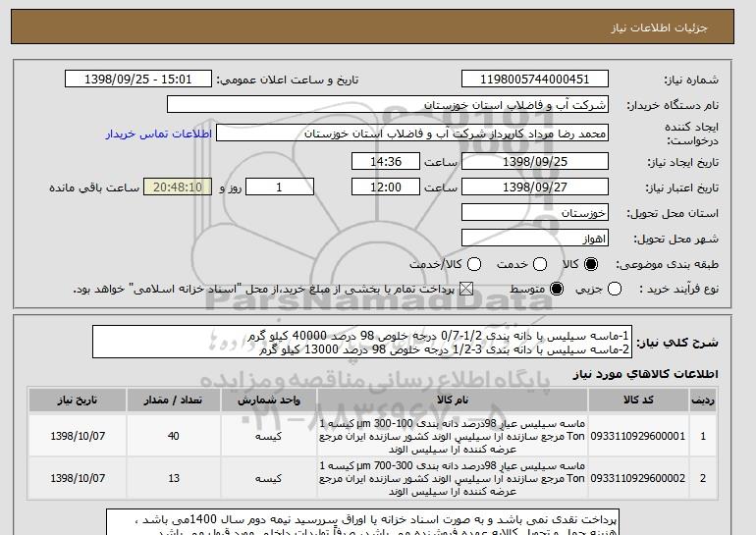
Task: Click item code 093311092960002
Action: [x=638, y=478]
